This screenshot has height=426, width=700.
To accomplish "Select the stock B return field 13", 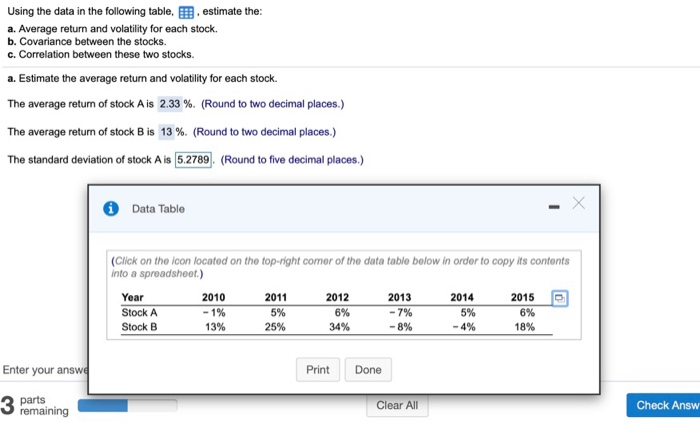I will 168,131.
